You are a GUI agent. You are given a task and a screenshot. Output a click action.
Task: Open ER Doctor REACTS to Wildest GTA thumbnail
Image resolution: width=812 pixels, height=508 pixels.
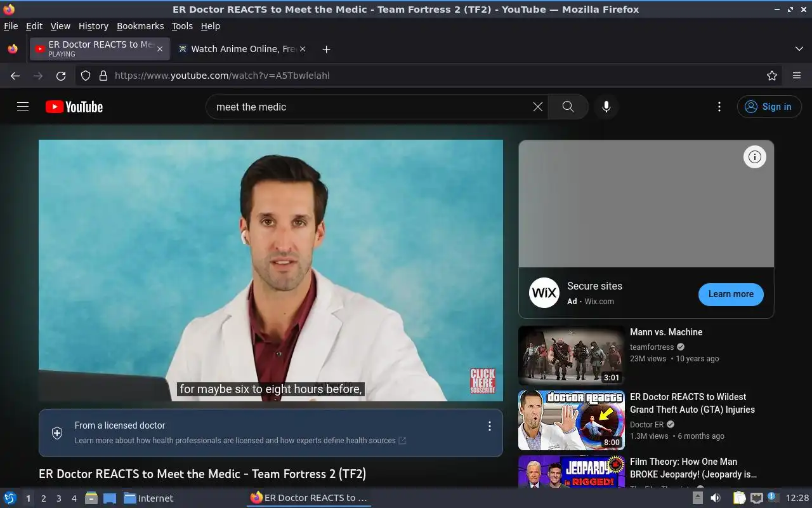(x=572, y=420)
